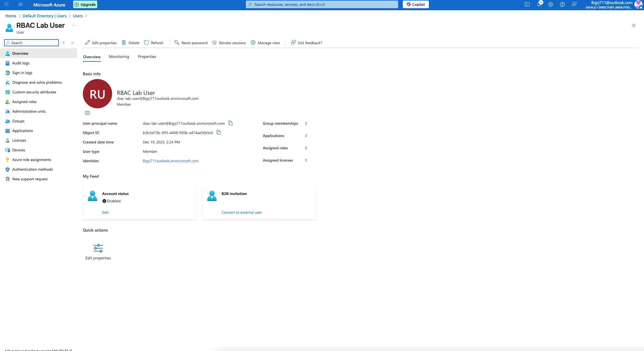Copy the Object ID value

tap(219, 133)
